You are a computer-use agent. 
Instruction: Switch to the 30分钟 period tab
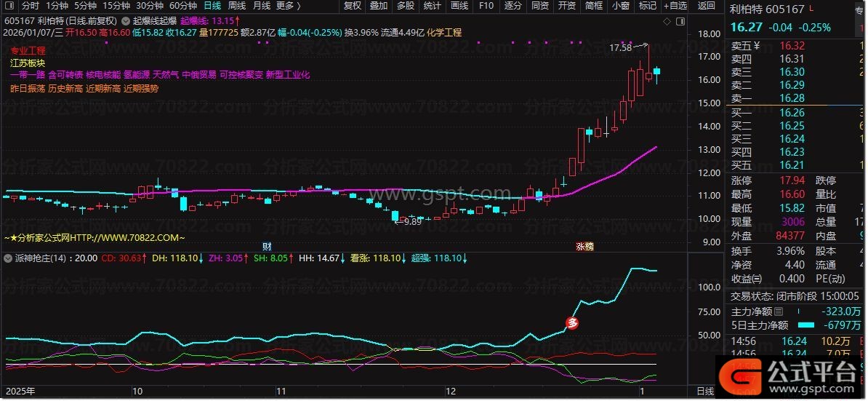[x=150, y=6]
